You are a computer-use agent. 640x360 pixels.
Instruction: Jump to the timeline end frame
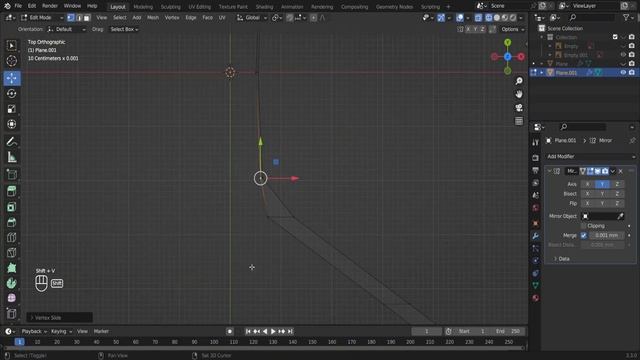pyautogui.click(x=290, y=331)
